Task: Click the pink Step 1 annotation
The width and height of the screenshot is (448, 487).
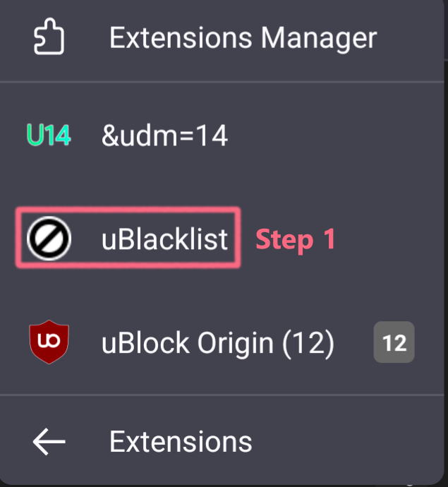Action: (295, 239)
